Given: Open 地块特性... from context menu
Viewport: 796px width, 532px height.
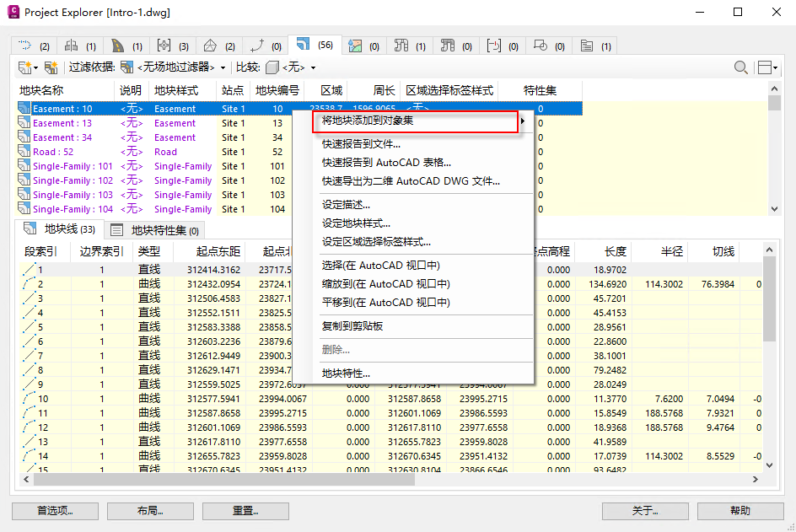Looking at the screenshot, I should click(x=346, y=373).
